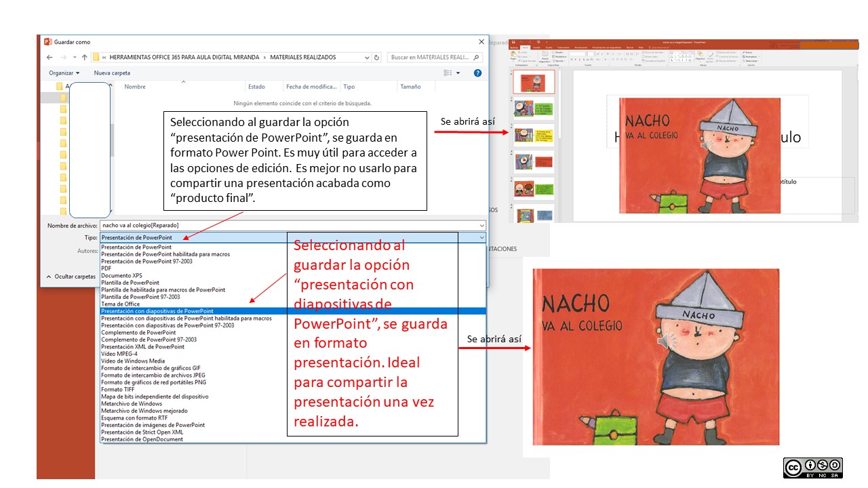
Task: Expand the Tipo file format dropdown
Action: point(481,238)
